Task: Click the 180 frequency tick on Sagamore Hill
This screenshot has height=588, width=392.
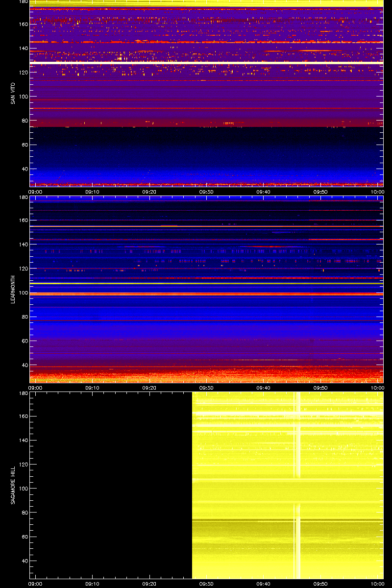Action: [x=23, y=393]
